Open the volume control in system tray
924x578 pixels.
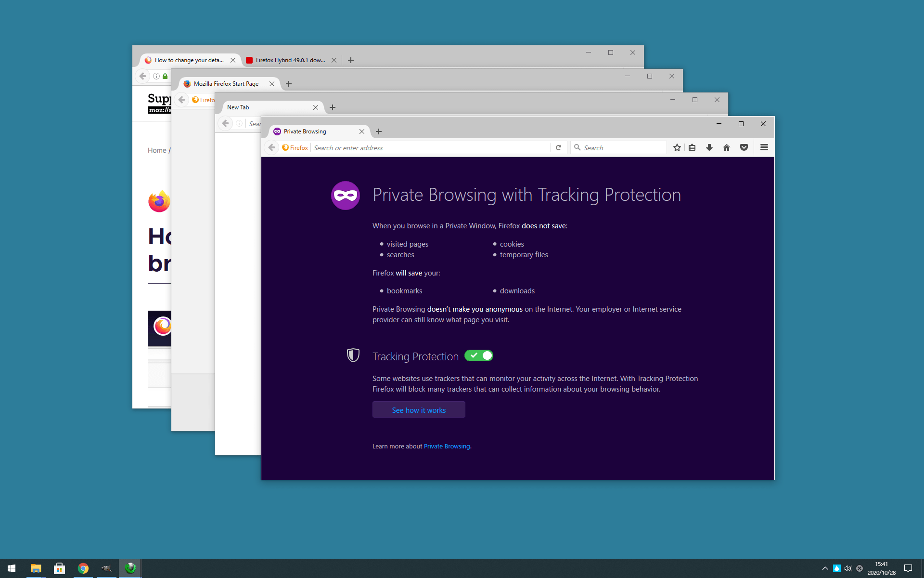848,568
